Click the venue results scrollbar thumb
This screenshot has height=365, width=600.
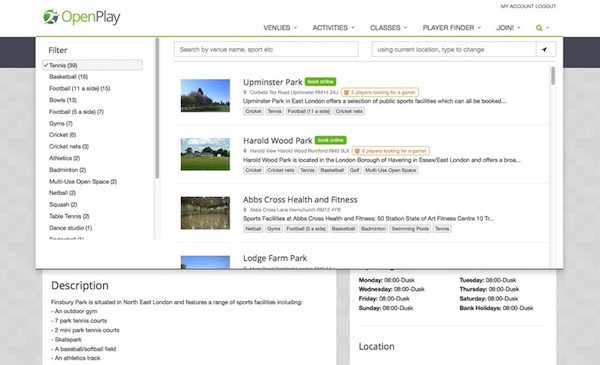pyautogui.click(x=553, y=76)
